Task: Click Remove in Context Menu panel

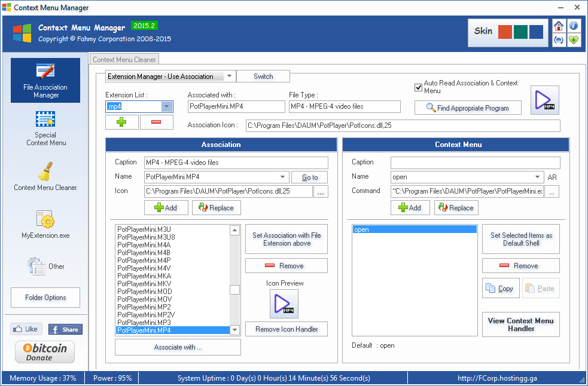Action: [x=521, y=266]
